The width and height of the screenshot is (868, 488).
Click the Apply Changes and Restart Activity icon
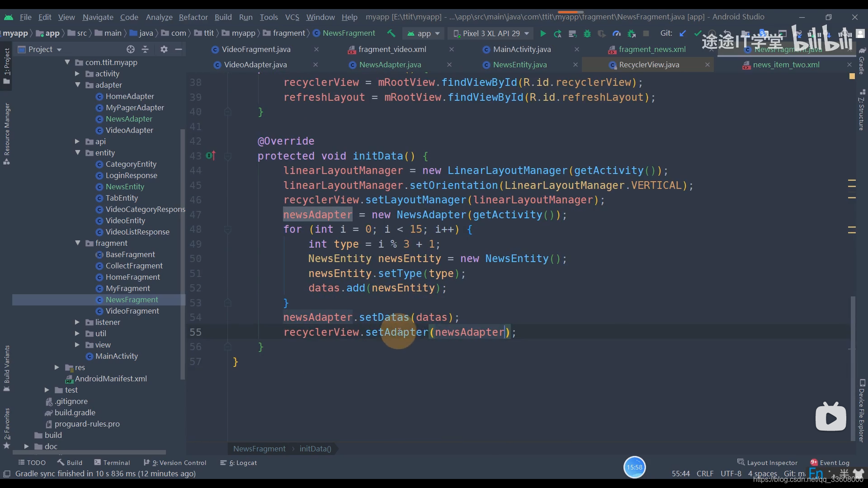558,33
